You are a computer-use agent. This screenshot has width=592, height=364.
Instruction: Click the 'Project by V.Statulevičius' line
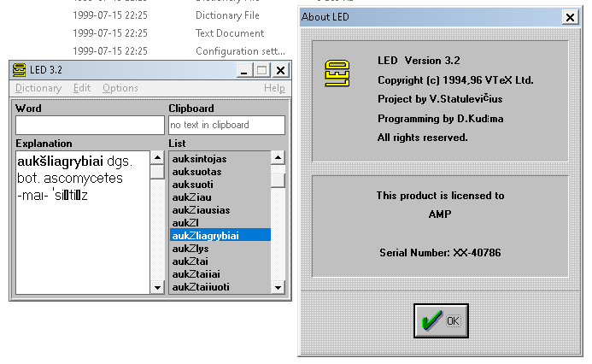pyautogui.click(x=440, y=99)
